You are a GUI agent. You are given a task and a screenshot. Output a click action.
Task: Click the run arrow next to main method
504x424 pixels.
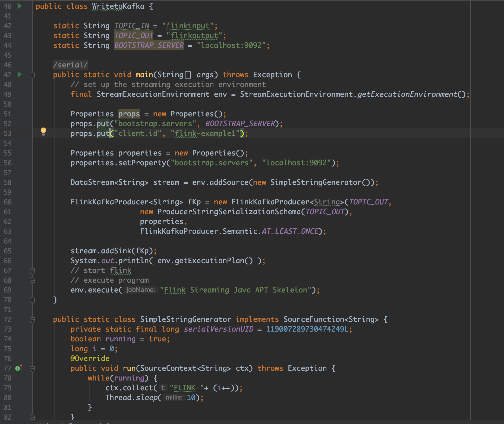(x=20, y=74)
